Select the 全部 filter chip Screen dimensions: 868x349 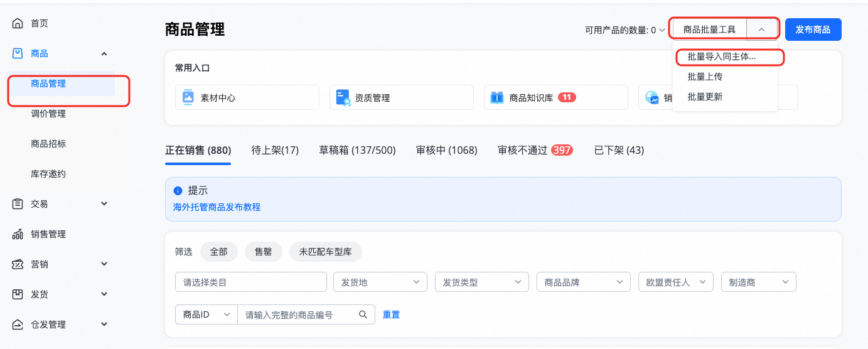pos(218,252)
